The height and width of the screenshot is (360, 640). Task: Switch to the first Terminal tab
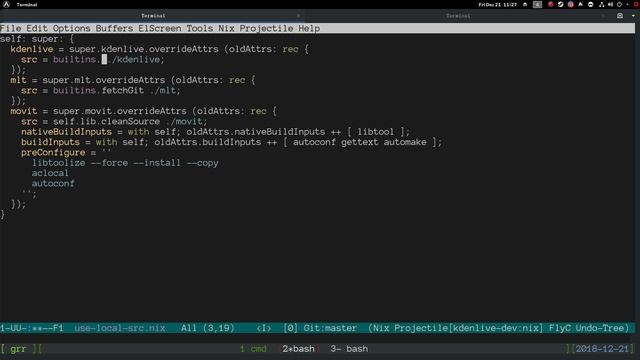(x=153, y=16)
